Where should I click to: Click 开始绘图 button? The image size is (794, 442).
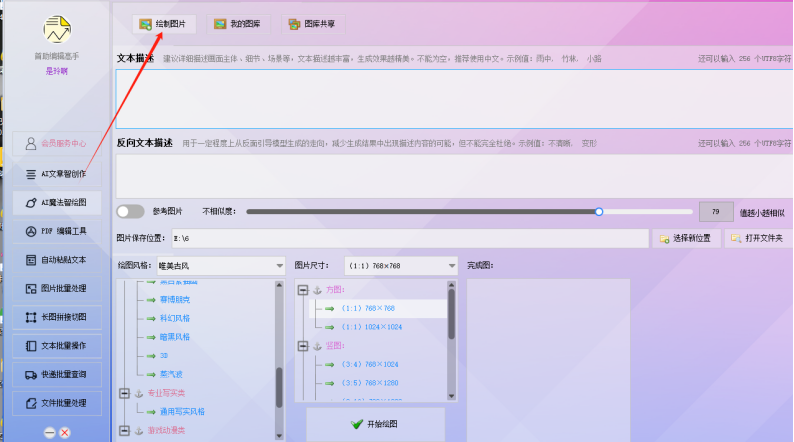[x=376, y=424]
